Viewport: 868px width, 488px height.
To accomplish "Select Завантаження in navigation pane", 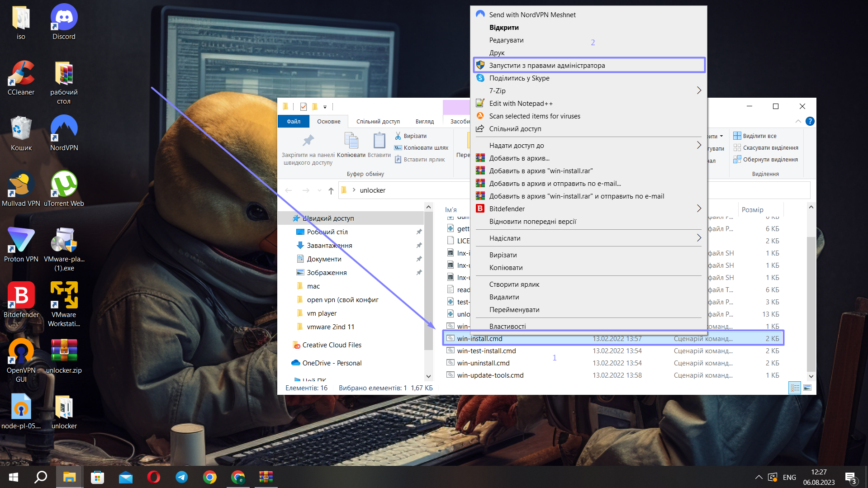I will click(329, 245).
